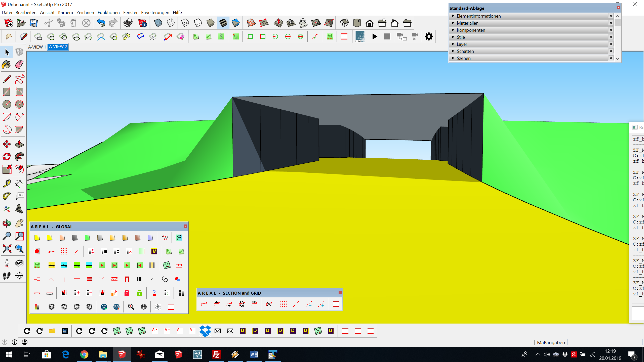
Task: Click the Zoom Extents tool
Action: [7, 249]
